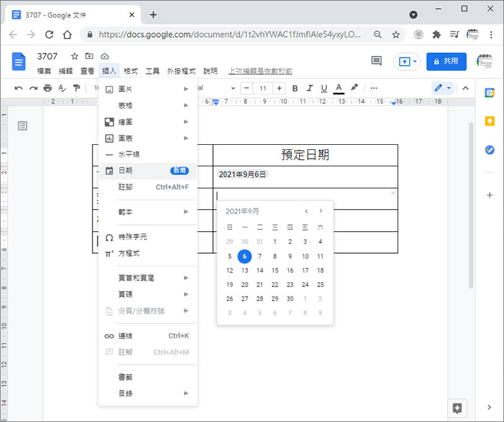504x422 pixels.
Task: Toggle underline formatting
Action: coord(324,88)
